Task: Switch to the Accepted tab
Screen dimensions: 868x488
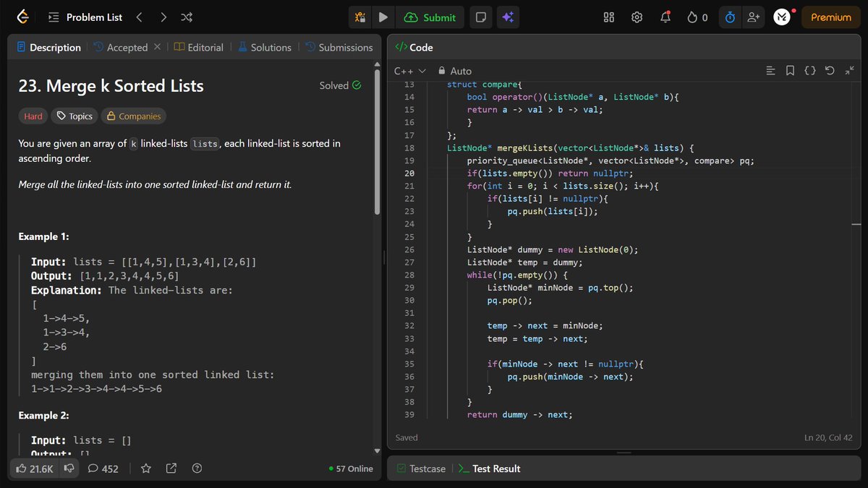Action: (x=120, y=47)
